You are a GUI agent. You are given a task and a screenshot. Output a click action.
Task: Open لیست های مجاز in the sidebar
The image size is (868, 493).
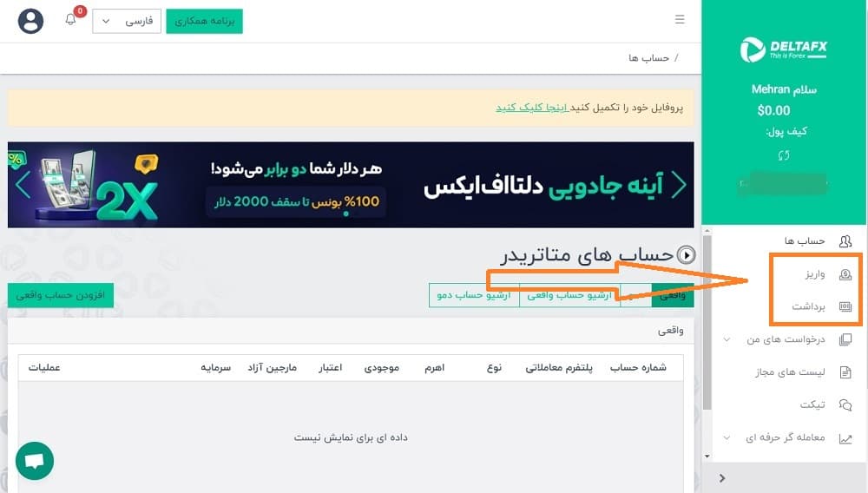(x=790, y=371)
